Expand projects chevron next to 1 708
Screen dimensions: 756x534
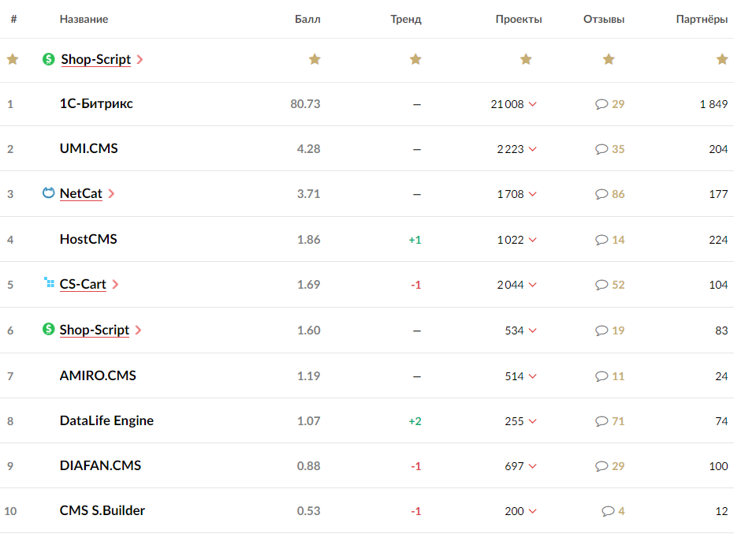pyautogui.click(x=532, y=194)
